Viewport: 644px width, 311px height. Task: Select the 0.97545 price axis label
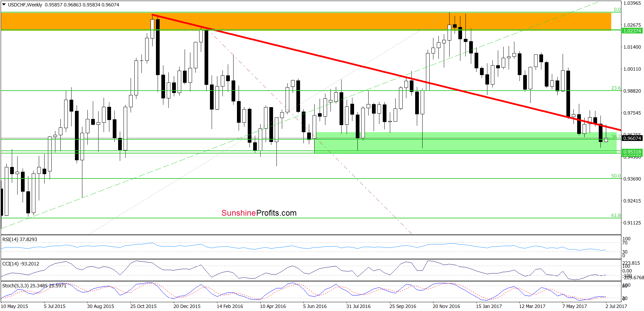coord(632,113)
